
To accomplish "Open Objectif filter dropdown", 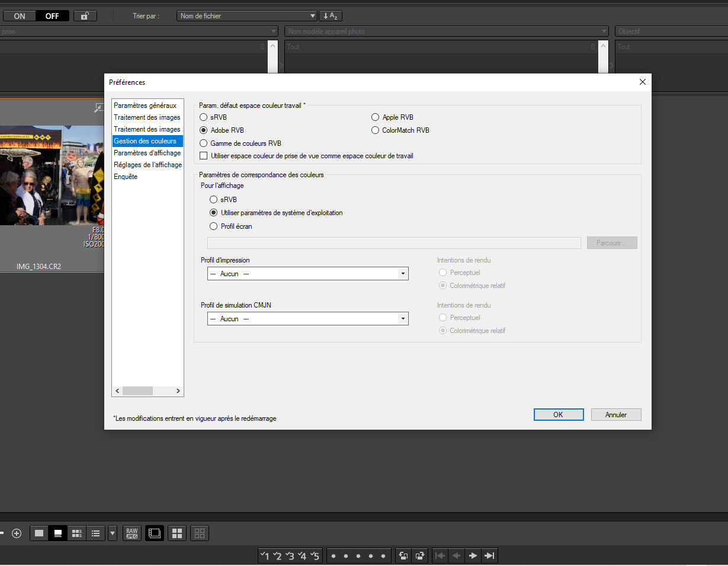I will [672, 31].
